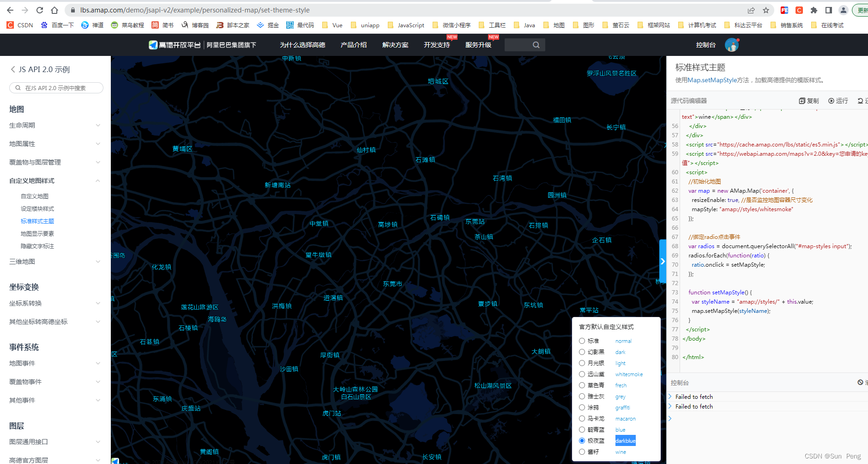Expand the 其他坐标转高德坐标 section
The height and width of the screenshot is (464, 868).
click(55, 322)
